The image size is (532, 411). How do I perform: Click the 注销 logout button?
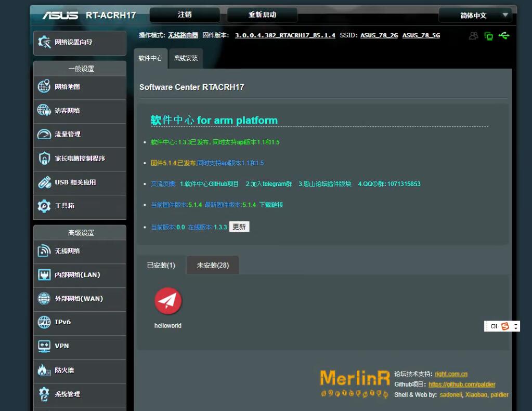tap(185, 15)
